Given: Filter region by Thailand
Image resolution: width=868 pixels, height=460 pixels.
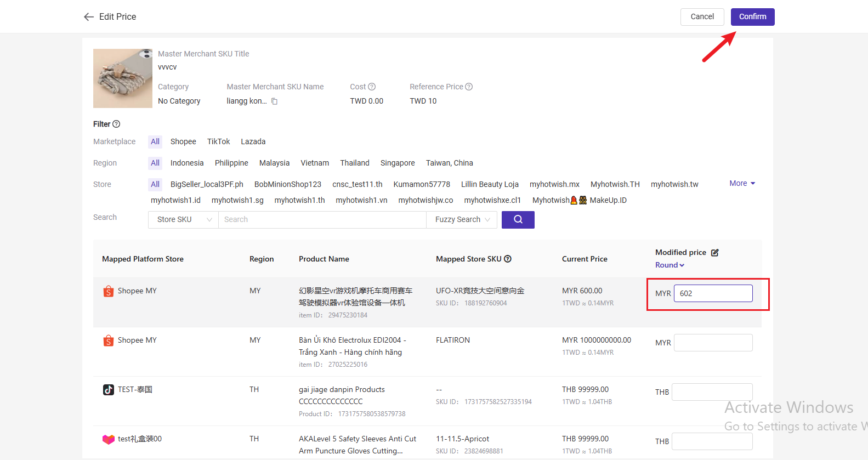Looking at the screenshot, I should pos(355,163).
